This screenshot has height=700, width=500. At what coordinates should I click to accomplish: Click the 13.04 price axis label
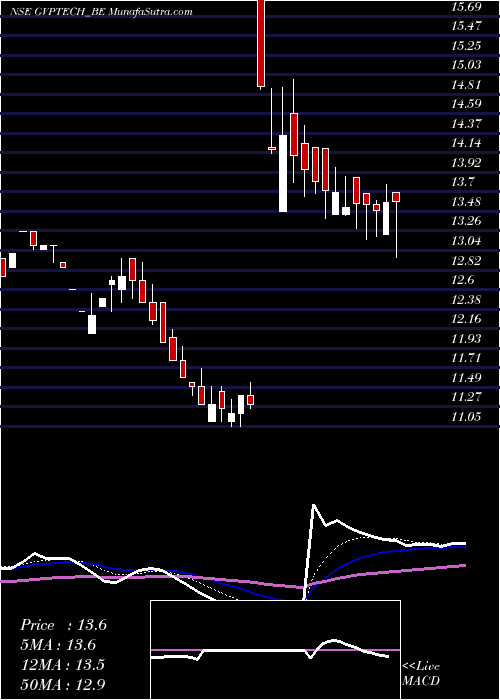466,241
